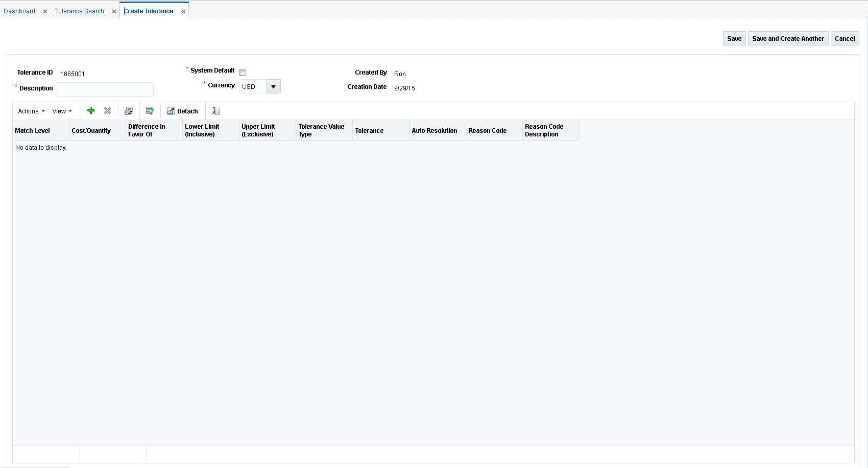Click the Tolerance column header

(381, 130)
